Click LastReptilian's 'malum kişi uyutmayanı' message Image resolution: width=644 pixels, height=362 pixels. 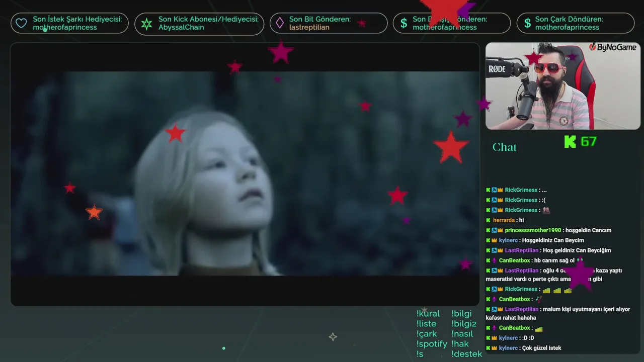coord(558,313)
